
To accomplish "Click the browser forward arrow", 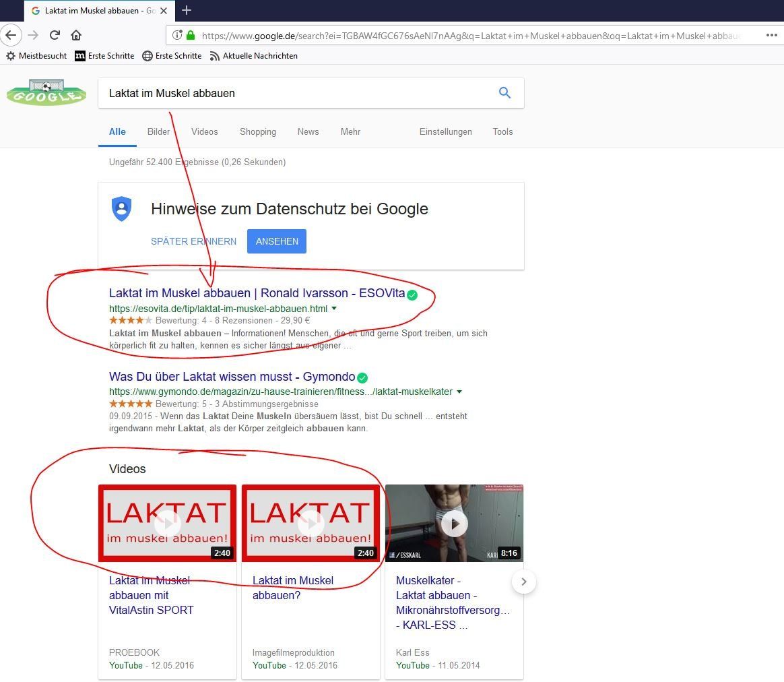I will tap(33, 35).
